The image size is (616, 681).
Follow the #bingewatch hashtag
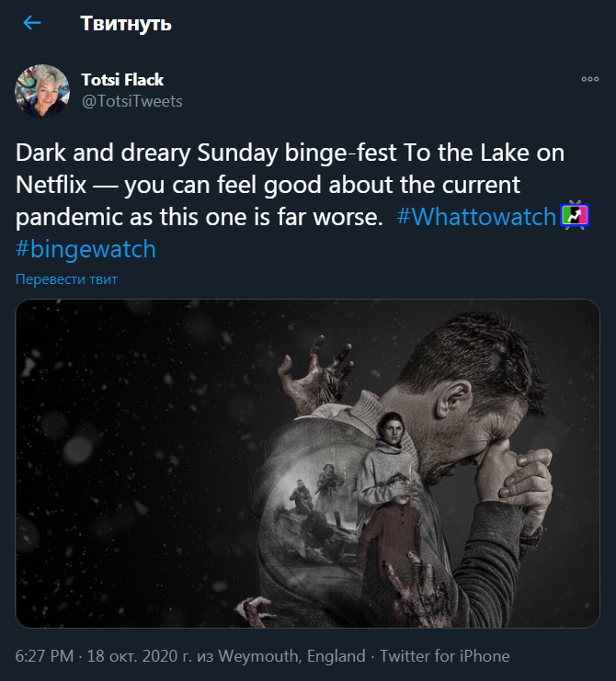click(86, 249)
